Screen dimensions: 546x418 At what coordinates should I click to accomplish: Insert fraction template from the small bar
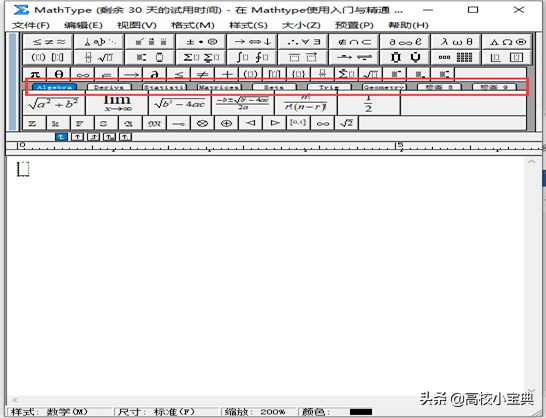point(323,74)
